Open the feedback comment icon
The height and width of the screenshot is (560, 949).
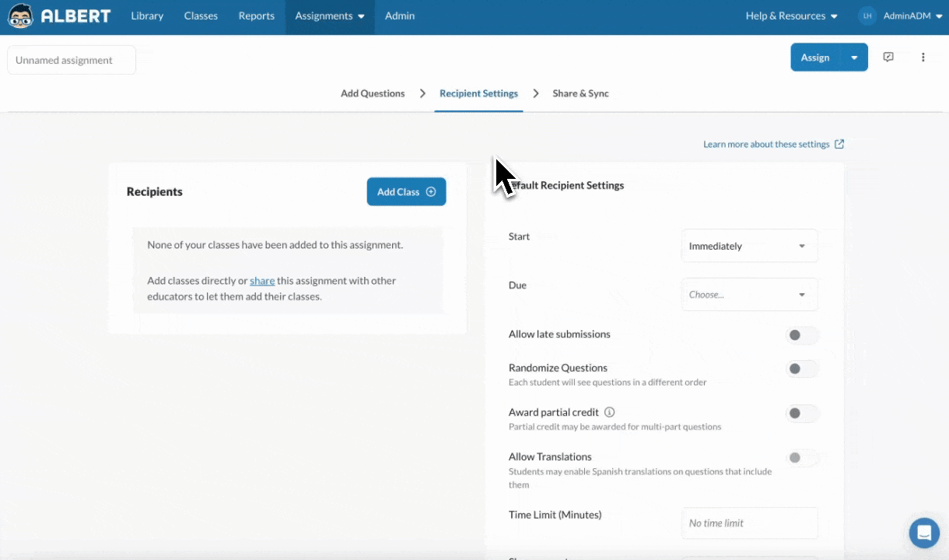[888, 58]
